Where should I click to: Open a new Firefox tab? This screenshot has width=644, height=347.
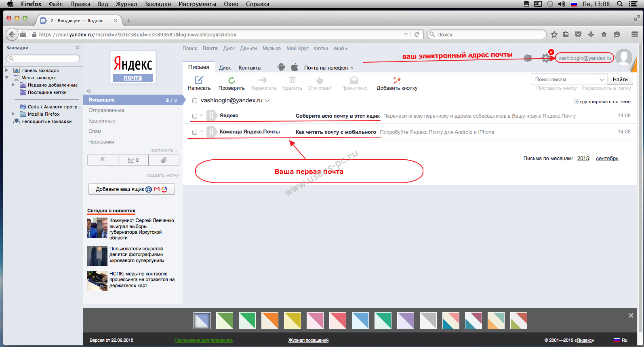click(x=129, y=21)
